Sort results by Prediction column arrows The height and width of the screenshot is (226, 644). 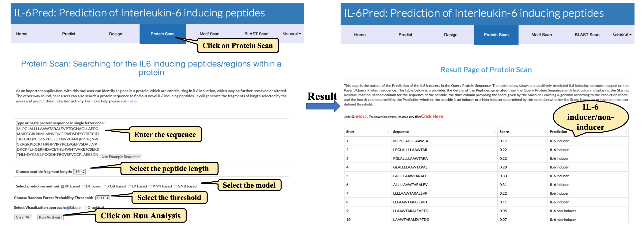(626, 132)
